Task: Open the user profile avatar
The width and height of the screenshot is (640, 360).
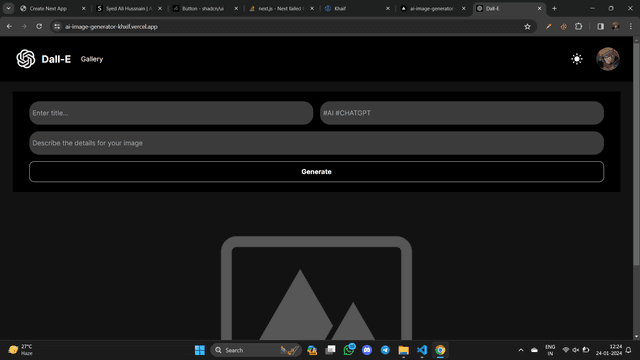Action: point(608,59)
